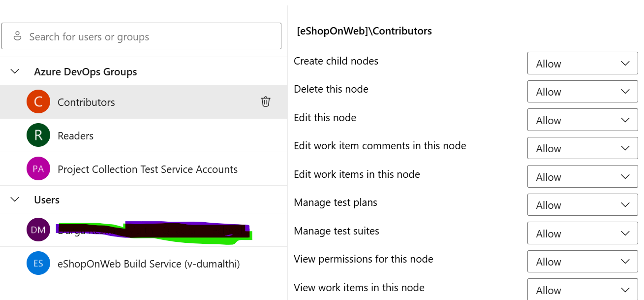Open the Edit work item comments dropdown
The height and width of the screenshot is (300, 644).
pos(583,148)
